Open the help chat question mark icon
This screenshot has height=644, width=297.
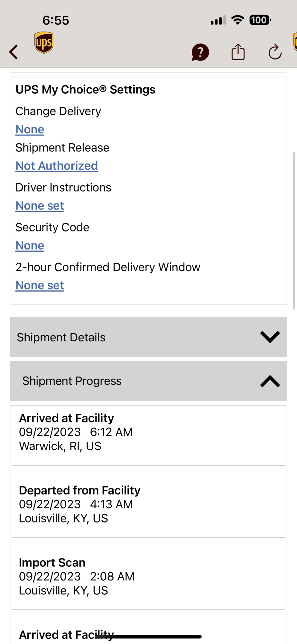(x=200, y=52)
